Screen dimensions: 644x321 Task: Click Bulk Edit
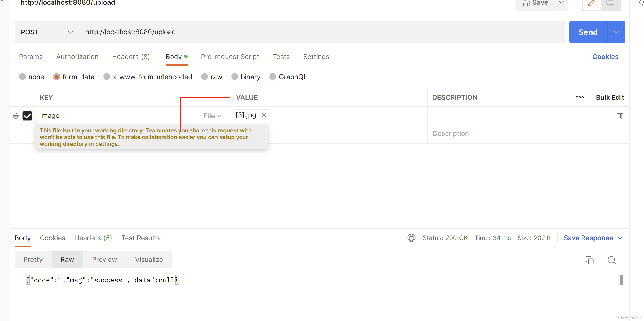point(610,97)
